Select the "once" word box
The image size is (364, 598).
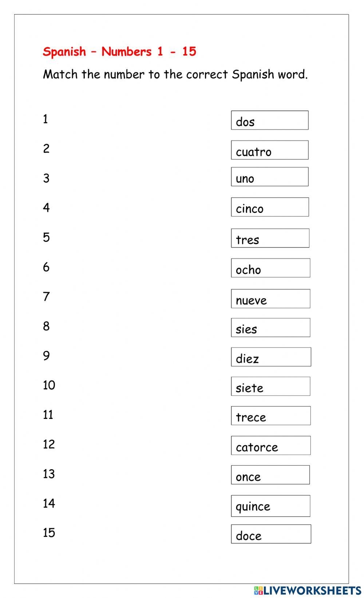(x=270, y=475)
